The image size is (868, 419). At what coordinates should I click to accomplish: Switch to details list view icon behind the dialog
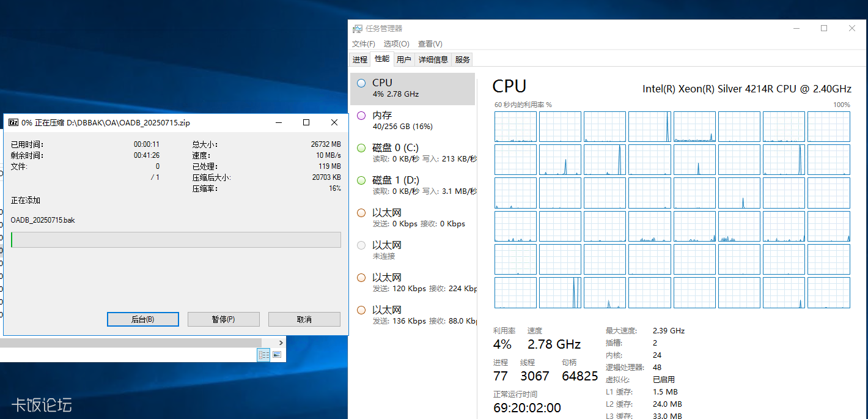pos(263,355)
